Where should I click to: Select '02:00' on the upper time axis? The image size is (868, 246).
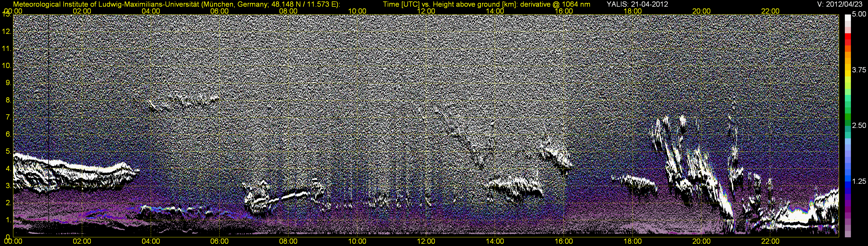(x=82, y=11)
